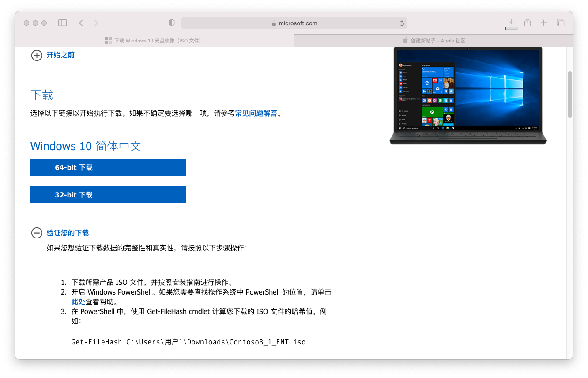
Task: Click the 选择以下链接以开始执行下载 sentence
Action: [x=156, y=113]
